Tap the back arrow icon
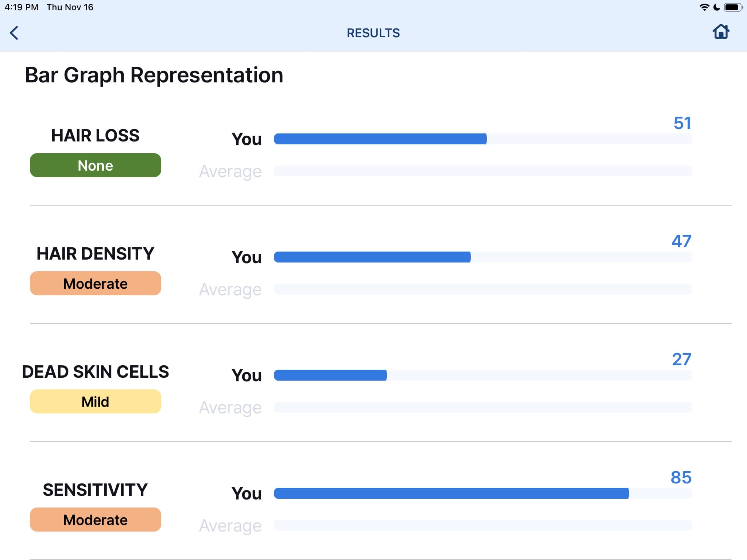This screenshot has width=747, height=560. (x=14, y=33)
